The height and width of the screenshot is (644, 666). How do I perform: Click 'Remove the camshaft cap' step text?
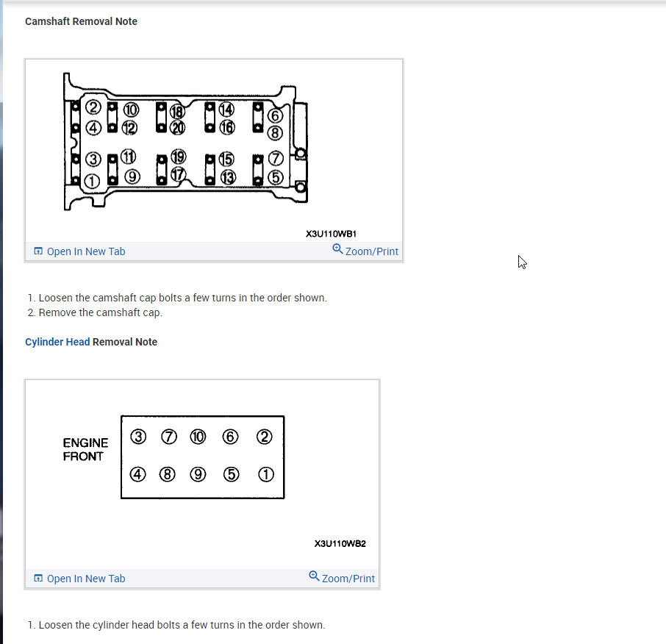point(101,312)
